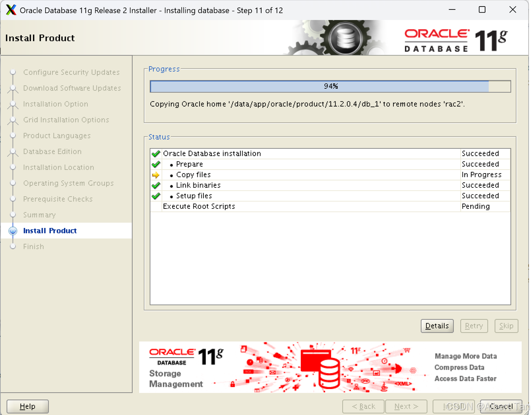Image resolution: width=532 pixels, height=415 pixels.
Task: Select Download Software Updates step
Action: [72, 88]
